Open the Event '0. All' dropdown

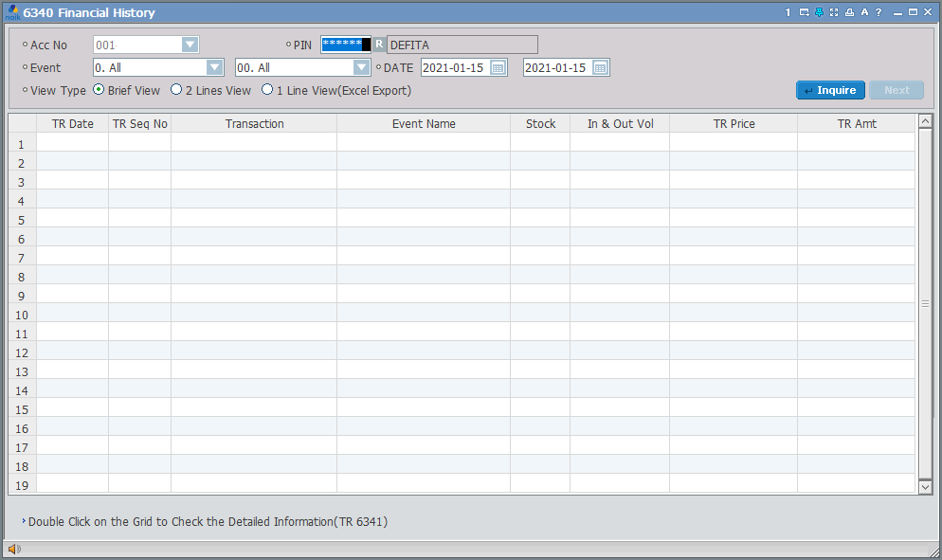[x=215, y=68]
